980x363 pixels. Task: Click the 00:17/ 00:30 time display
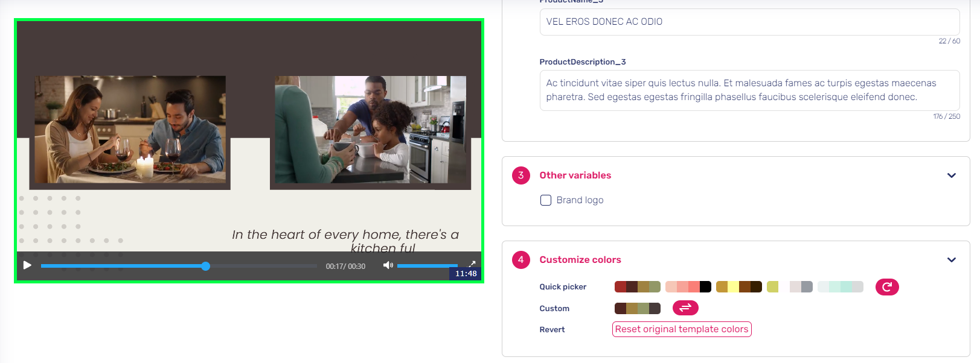345,266
